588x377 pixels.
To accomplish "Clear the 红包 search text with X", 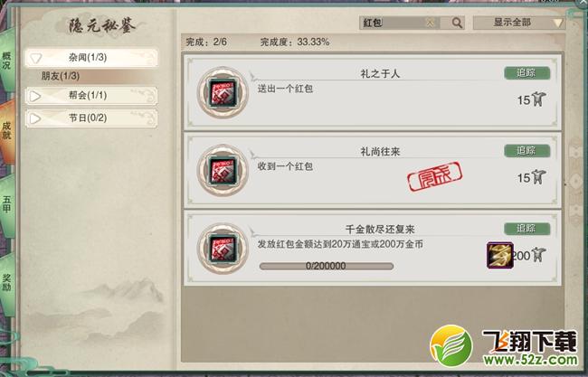I will coord(430,23).
